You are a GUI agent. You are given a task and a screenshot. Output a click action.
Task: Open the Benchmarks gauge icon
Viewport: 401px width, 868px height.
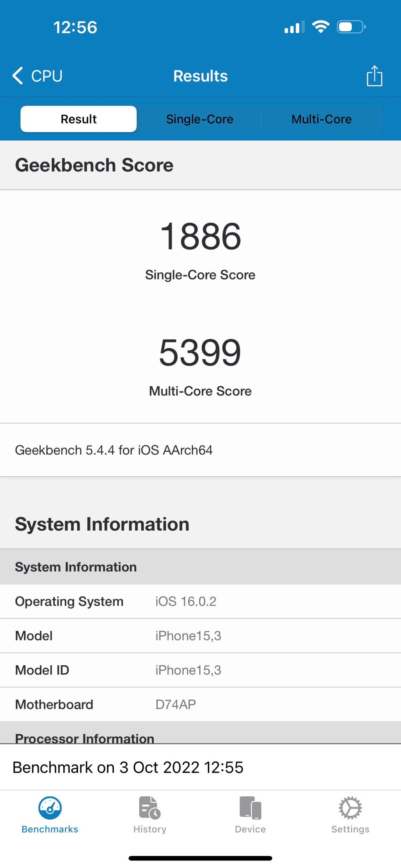coord(50,808)
